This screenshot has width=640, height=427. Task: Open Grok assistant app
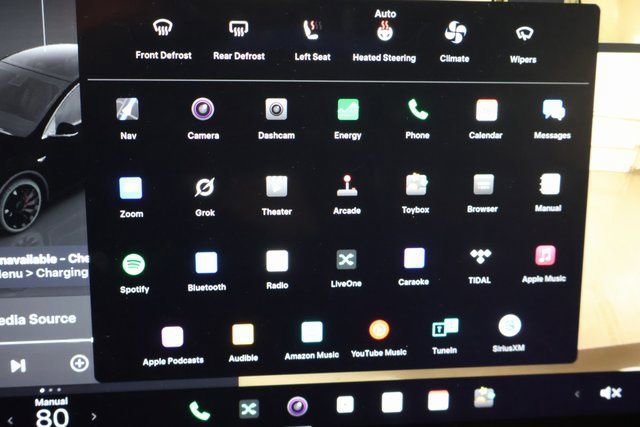click(x=204, y=187)
